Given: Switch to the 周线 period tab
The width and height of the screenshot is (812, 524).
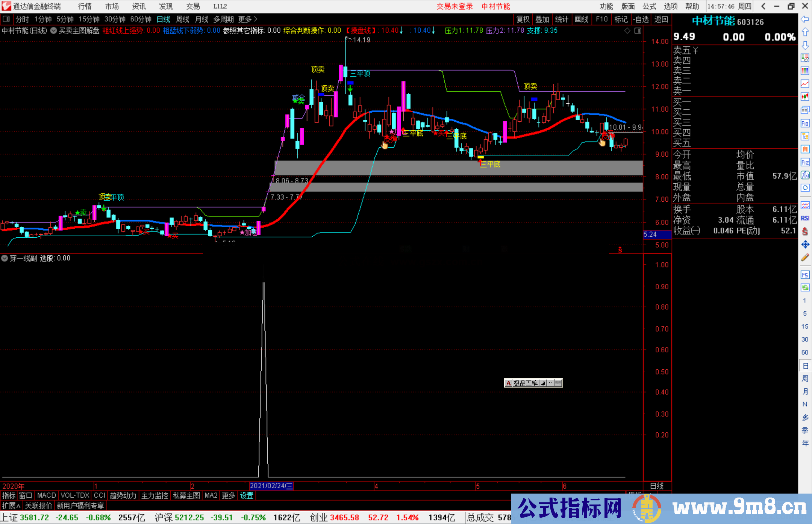Looking at the screenshot, I should (183, 19).
